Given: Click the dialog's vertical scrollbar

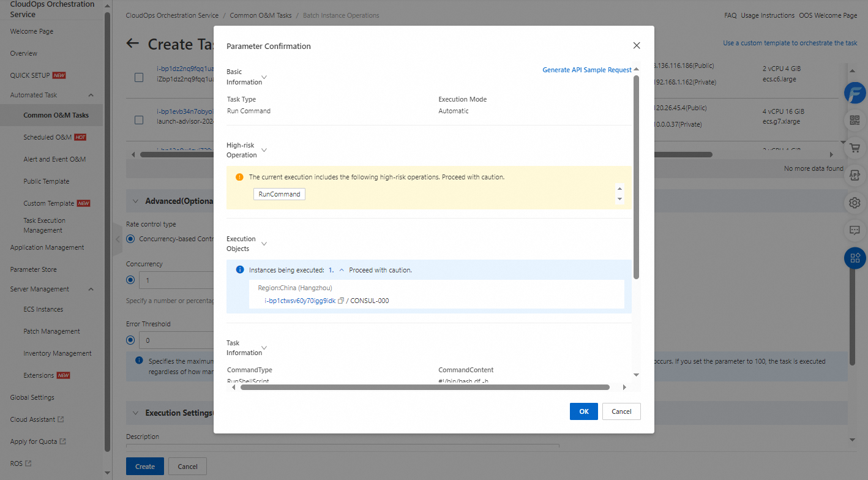Looking at the screenshot, I should click(636, 177).
